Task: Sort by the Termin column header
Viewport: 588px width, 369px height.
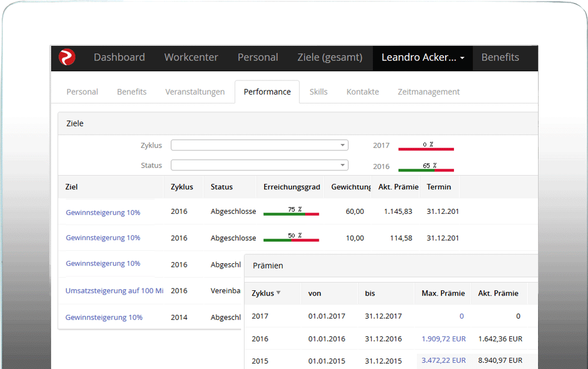Action: point(439,187)
